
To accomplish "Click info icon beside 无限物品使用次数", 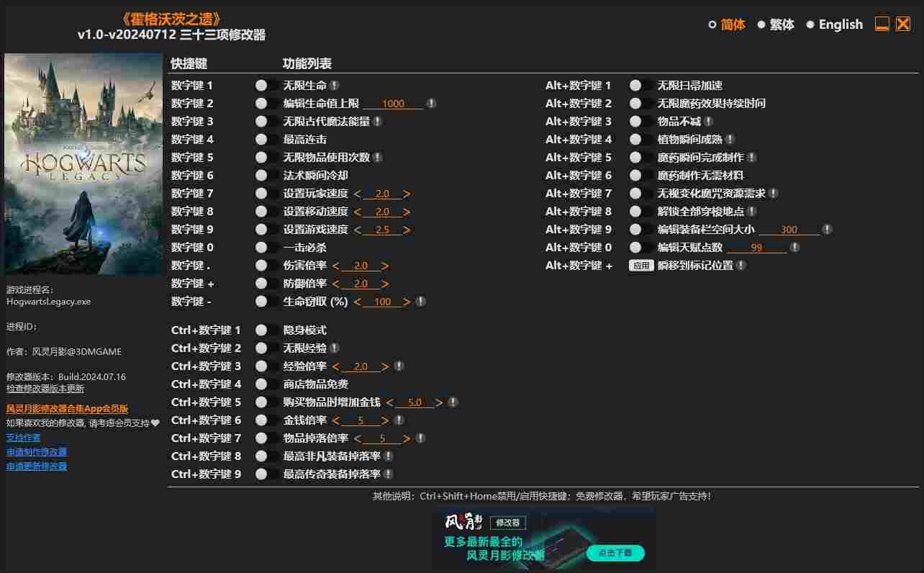I will tap(377, 157).
